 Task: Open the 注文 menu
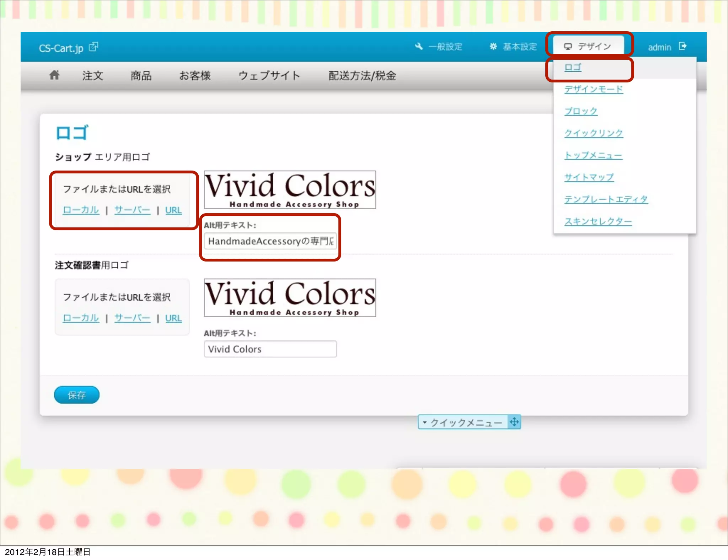pyautogui.click(x=93, y=76)
